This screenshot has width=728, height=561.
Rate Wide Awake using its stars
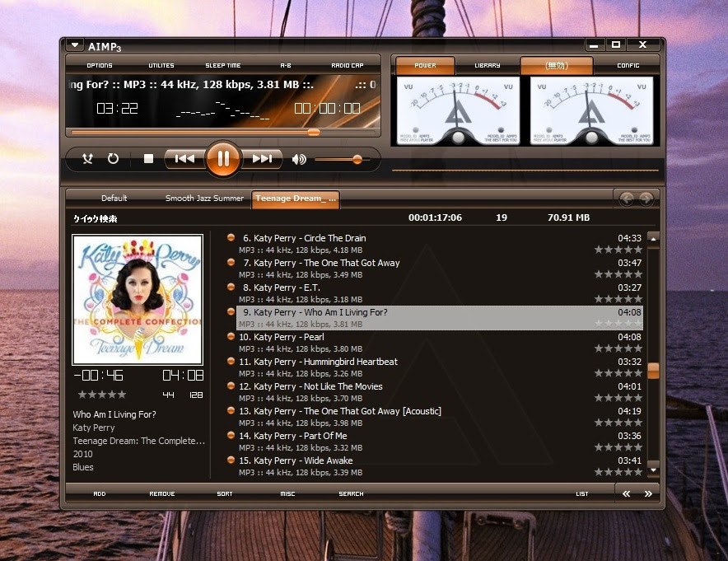click(618, 472)
